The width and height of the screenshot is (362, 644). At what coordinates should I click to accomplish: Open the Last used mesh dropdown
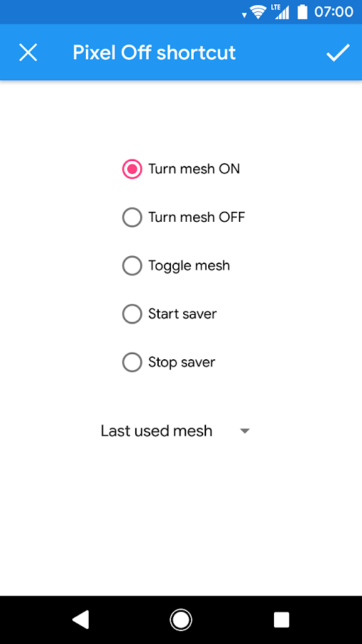pos(175,431)
